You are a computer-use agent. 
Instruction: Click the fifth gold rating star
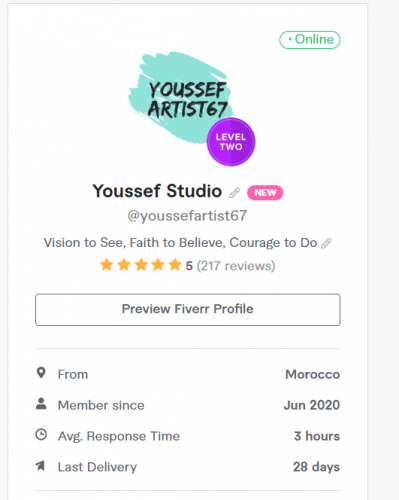[x=175, y=265]
